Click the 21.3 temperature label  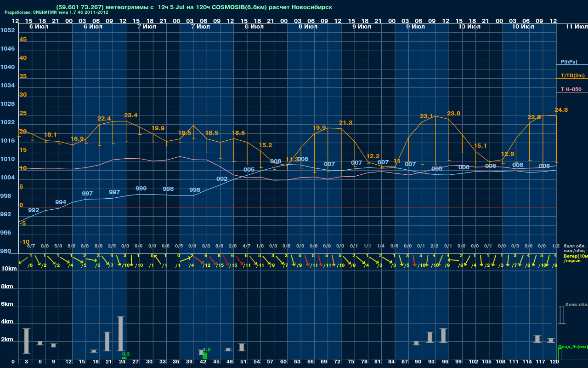pos(345,123)
